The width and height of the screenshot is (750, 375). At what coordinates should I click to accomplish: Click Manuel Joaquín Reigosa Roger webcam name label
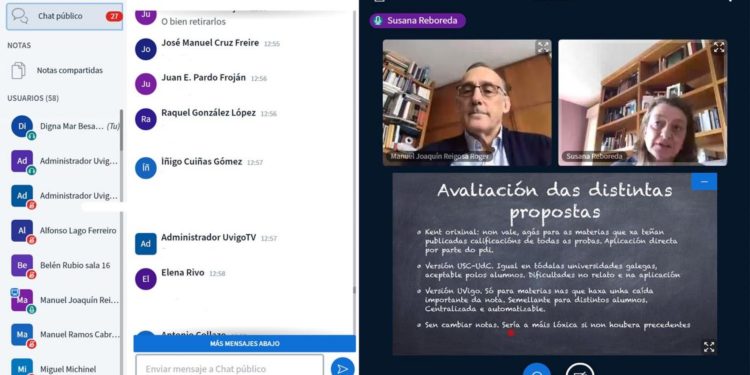440,156
